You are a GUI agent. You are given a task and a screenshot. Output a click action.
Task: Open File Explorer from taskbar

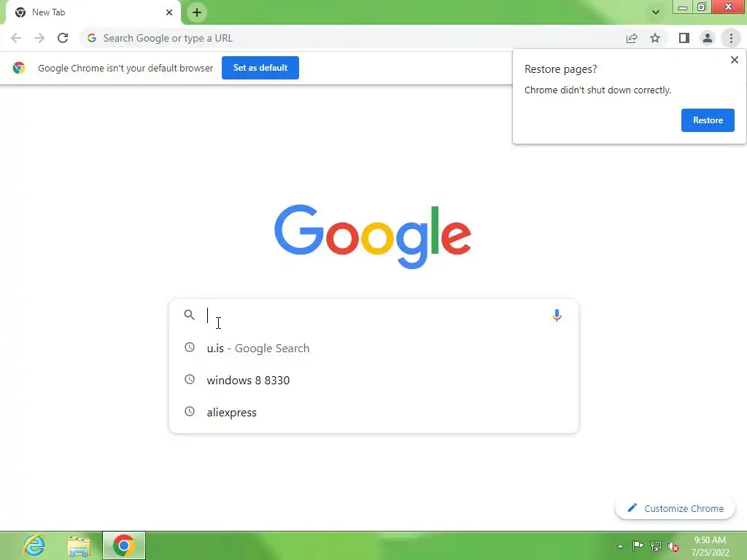point(79,545)
